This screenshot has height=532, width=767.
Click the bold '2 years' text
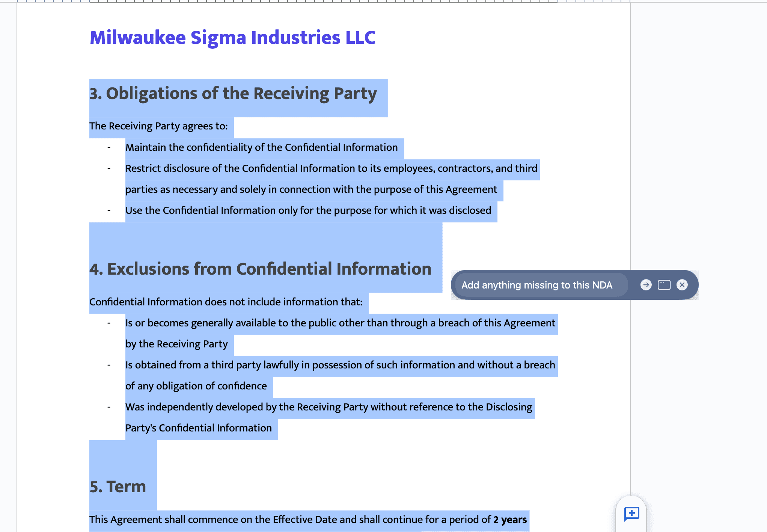click(x=510, y=520)
